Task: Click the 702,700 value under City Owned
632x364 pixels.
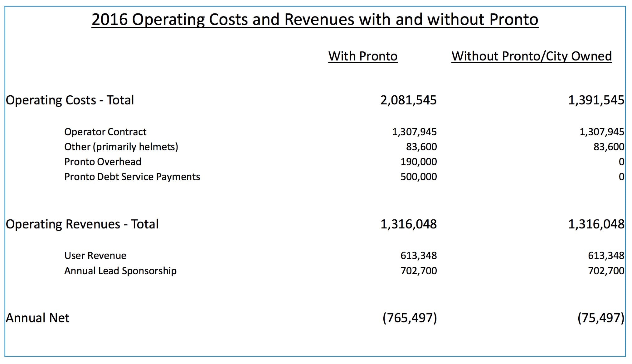Action: coord(606,271)
